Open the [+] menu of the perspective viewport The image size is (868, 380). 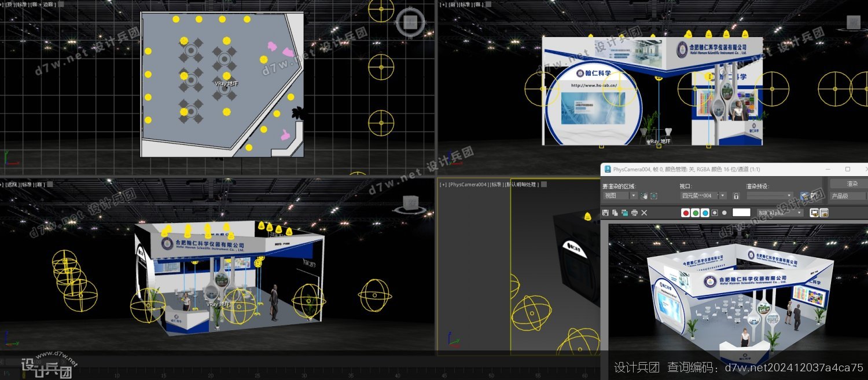pos(2,184)
